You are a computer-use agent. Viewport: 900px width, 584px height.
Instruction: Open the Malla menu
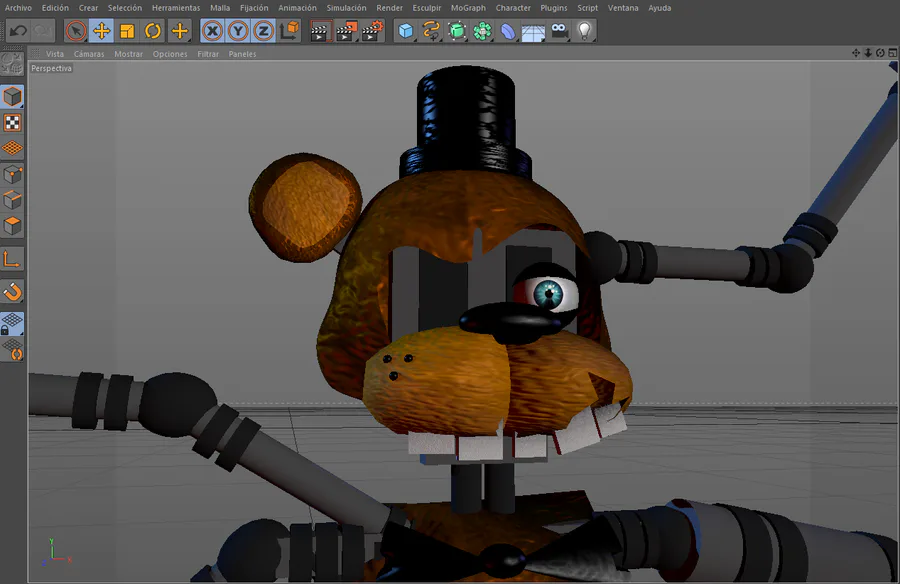click(220, 8)
